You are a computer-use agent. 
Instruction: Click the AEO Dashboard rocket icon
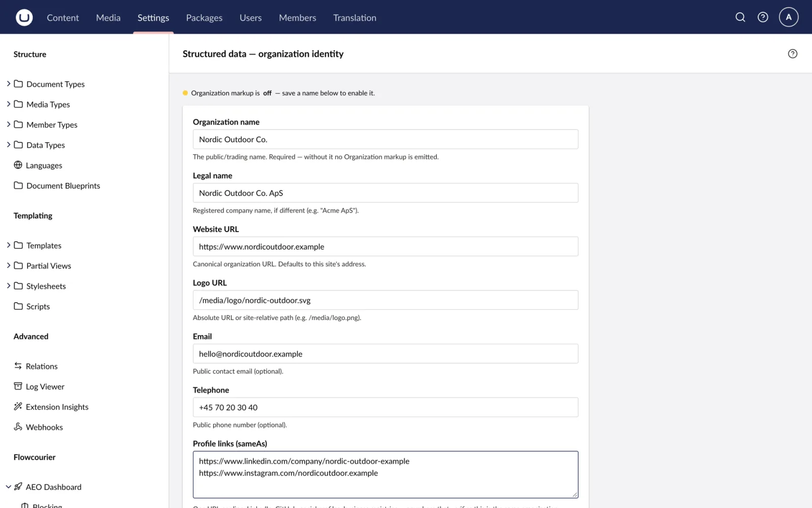tap(18, 487)
